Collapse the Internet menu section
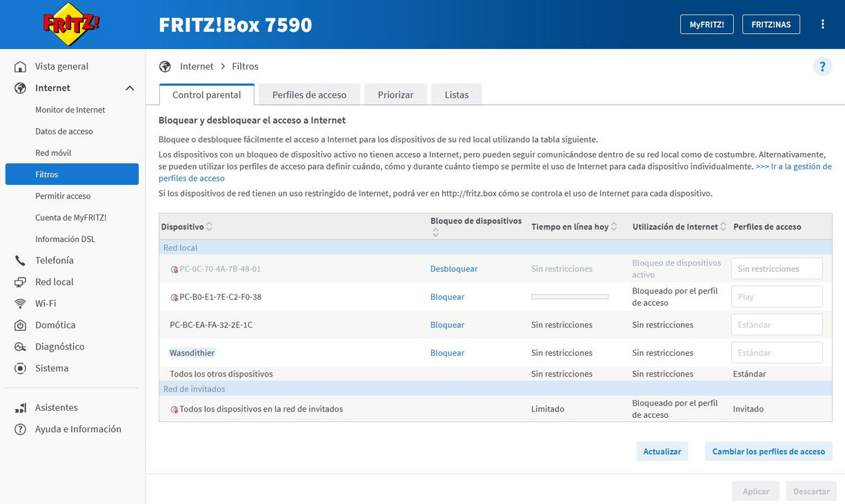This screenshot has height=504, width=845. 130,88
